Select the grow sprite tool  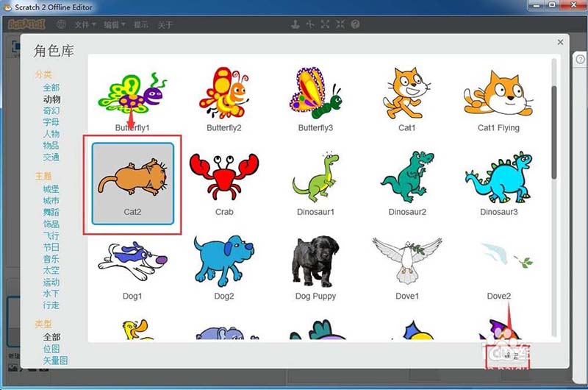pos(325,24)
